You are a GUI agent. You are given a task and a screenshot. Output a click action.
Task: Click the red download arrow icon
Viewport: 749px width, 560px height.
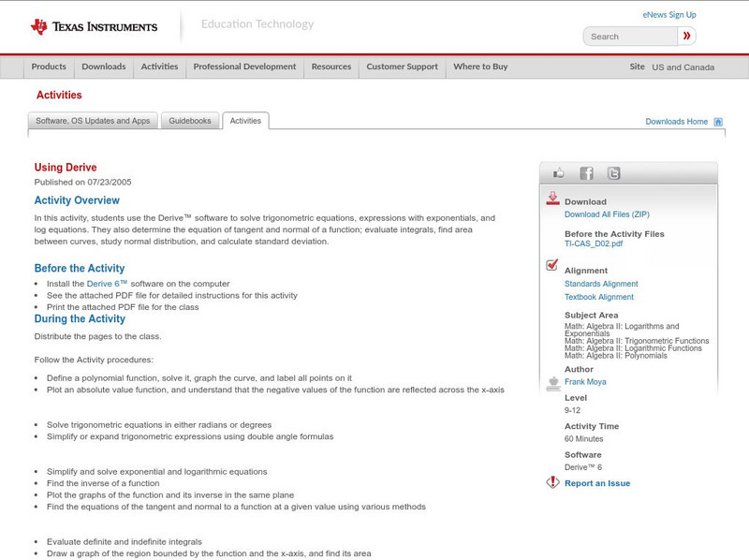coord(552,199)
